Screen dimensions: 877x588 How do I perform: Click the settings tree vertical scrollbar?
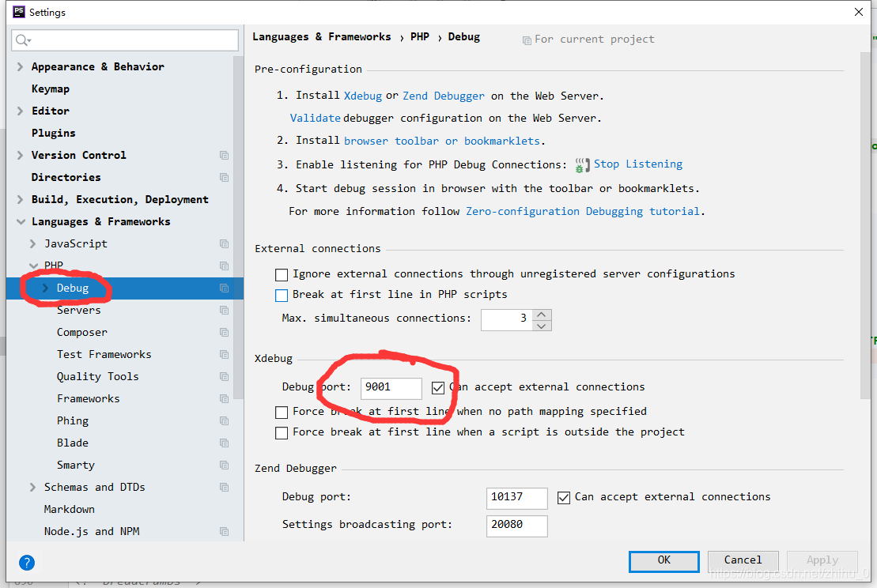coord(238,228)
